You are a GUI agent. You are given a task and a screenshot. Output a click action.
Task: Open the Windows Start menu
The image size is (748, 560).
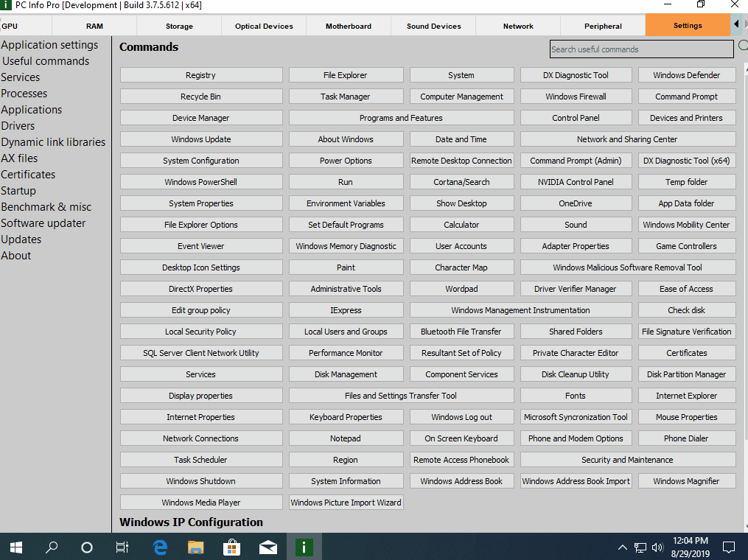point(16,547)
